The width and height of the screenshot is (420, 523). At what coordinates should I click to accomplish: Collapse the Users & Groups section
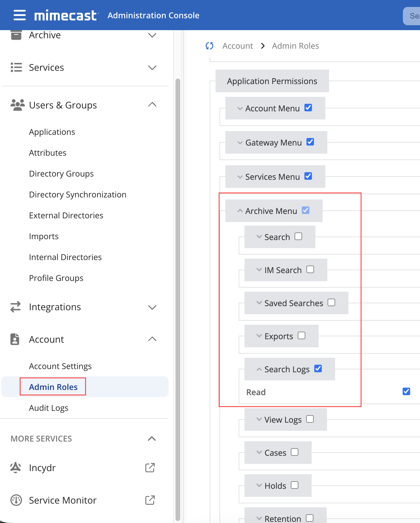[152, 105]
